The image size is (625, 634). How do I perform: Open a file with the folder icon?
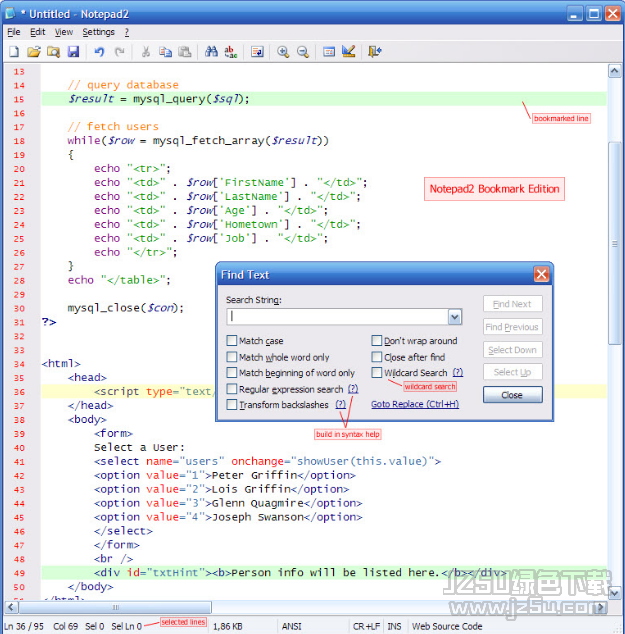pyautogui.click(x=34, y=52)
